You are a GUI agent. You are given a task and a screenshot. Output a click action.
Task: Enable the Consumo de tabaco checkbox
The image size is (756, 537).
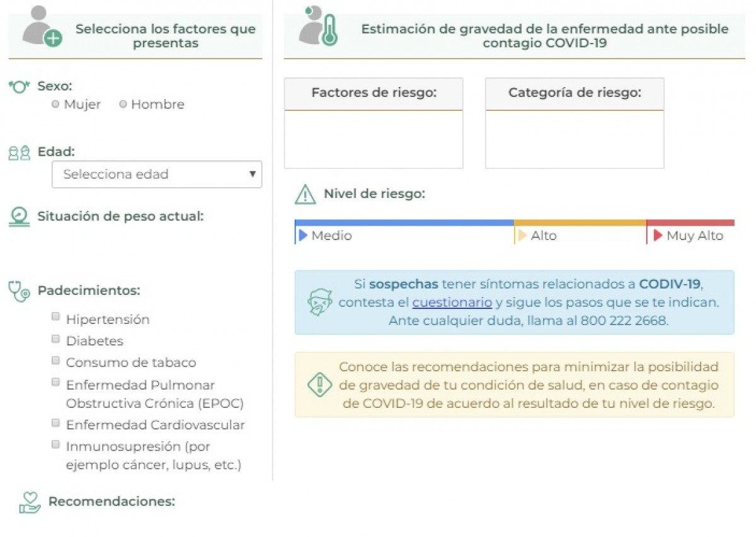tap(55, 361)
